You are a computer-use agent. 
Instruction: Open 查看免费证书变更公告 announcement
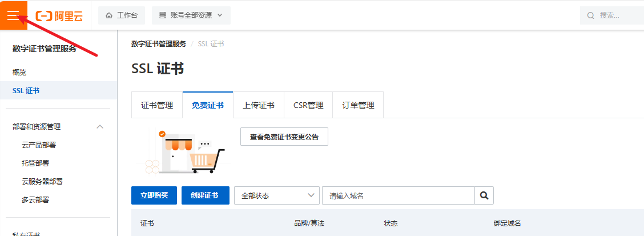284,137
